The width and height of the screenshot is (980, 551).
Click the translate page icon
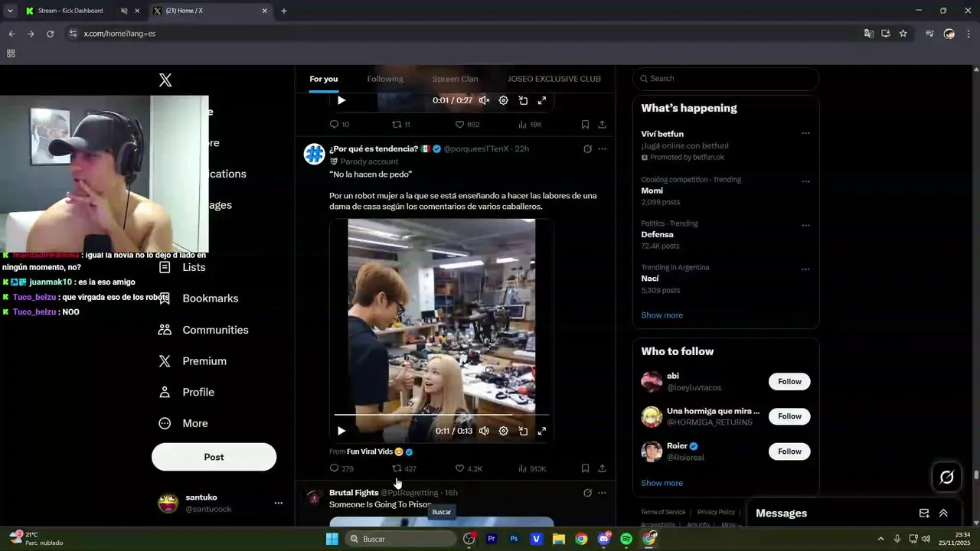[x=868, y=34]
